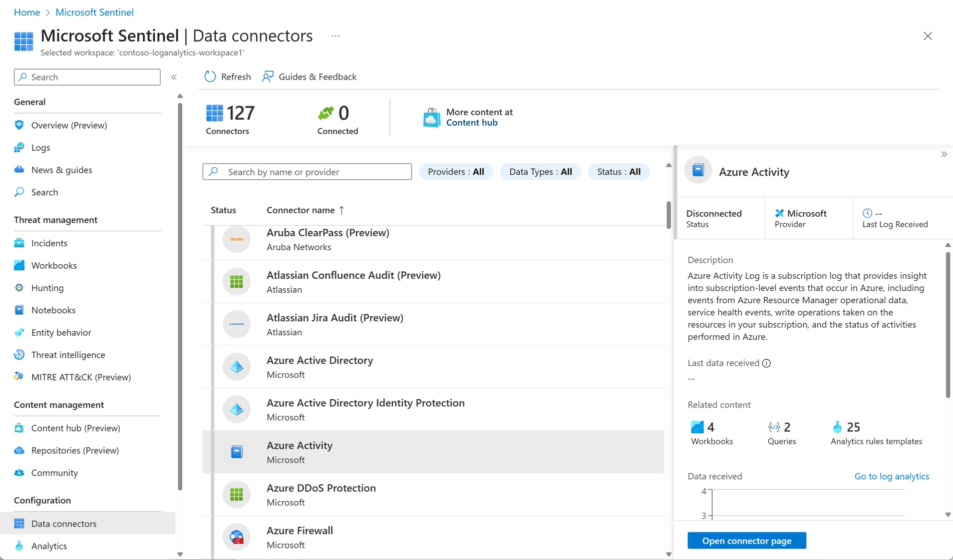Click the Analytics flask icon in the sidebar
Viewport: 953px width, 560px height.
pyautogui.click(x=19, y=546)
